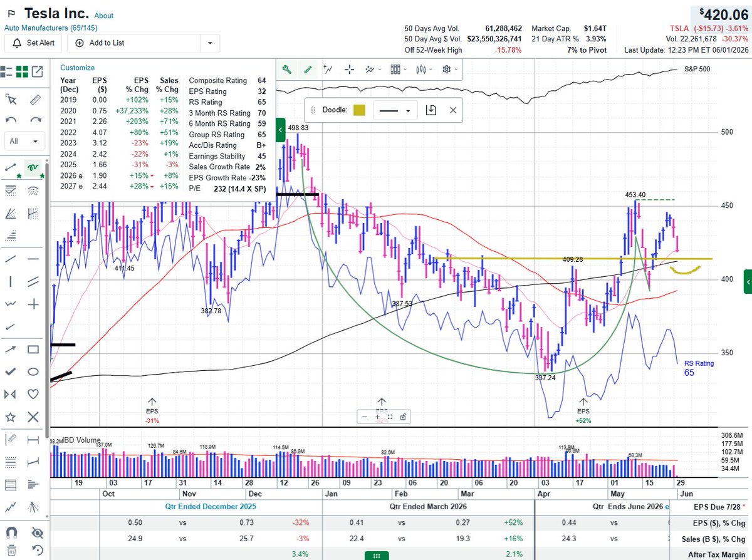Expand the right side green panel arrow
Image resolution: width=752 pixels, height=560 pixels.
pos(748,282)
